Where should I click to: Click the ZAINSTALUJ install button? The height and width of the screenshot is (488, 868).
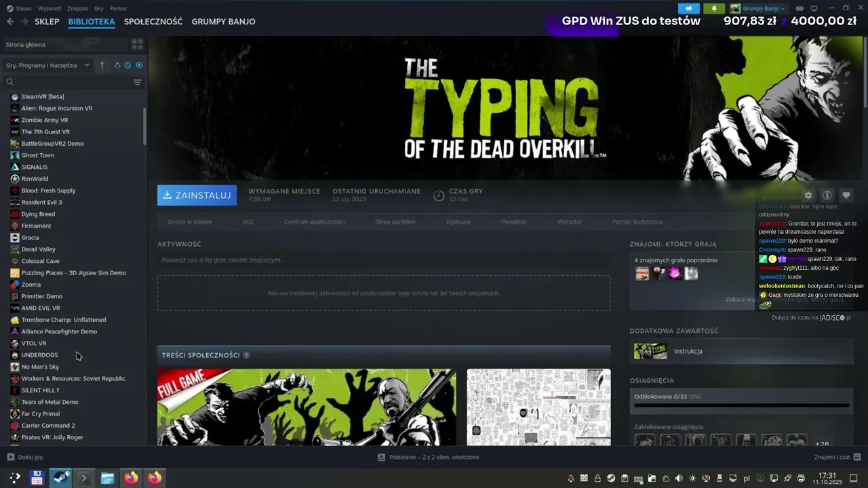tap(197, 195)
